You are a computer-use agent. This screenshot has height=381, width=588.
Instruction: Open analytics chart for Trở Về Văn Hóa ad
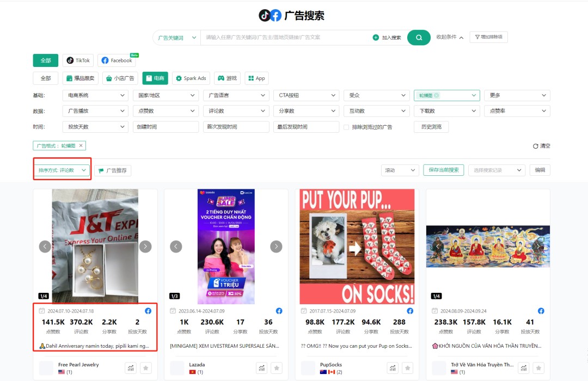click(524, 368)
